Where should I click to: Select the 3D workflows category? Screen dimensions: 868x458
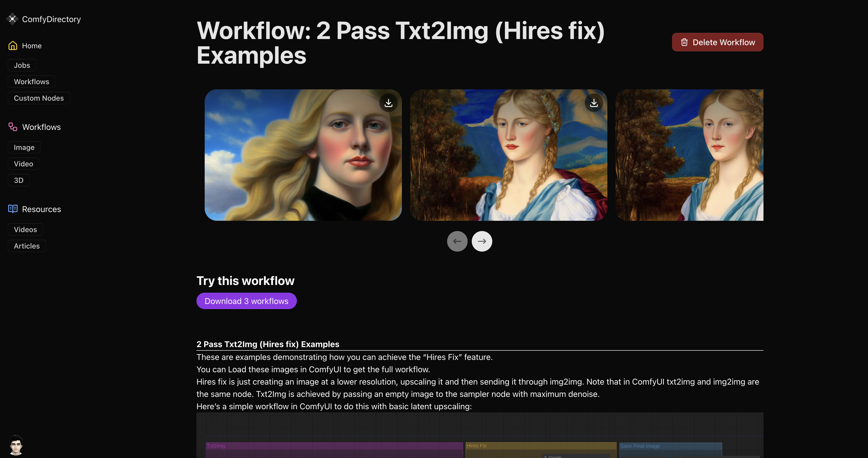click(18, 180)
